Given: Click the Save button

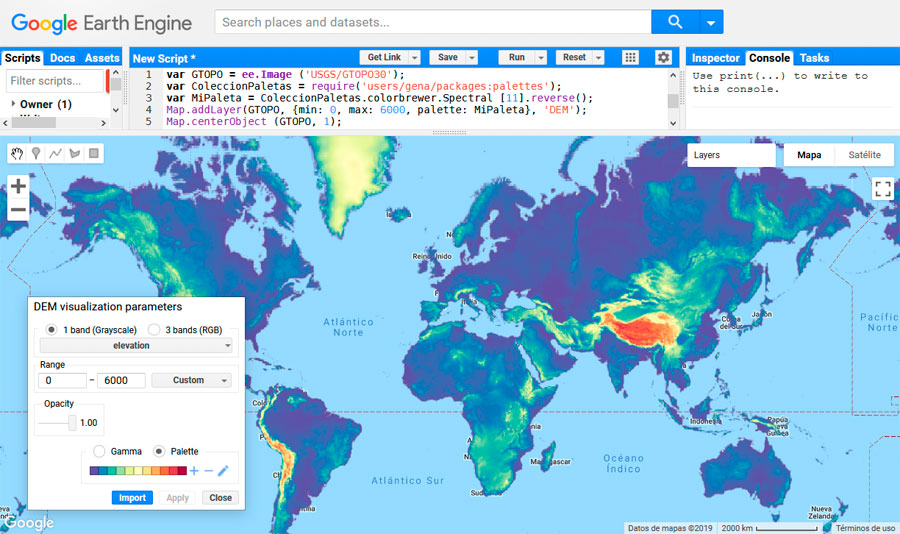Looking at the screenshot, I should [448, 57].
